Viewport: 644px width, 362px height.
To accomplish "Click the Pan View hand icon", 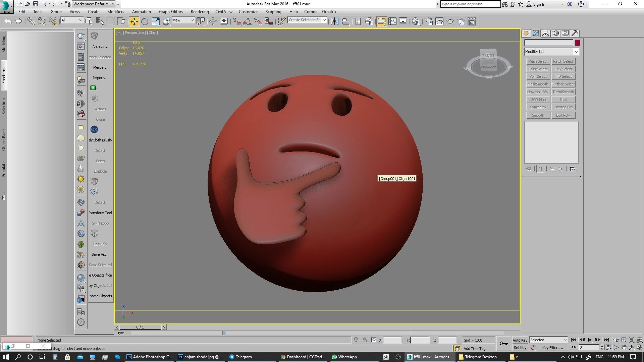I will pyautogui.click(x=624, y=348).
